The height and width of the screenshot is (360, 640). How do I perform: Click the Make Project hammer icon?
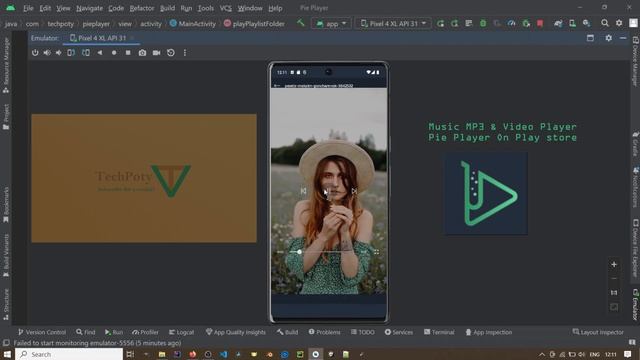301,23
